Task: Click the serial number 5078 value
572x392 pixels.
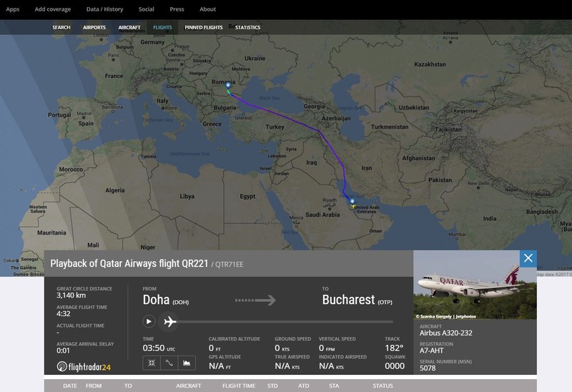Action: click(x=428, y=368)
